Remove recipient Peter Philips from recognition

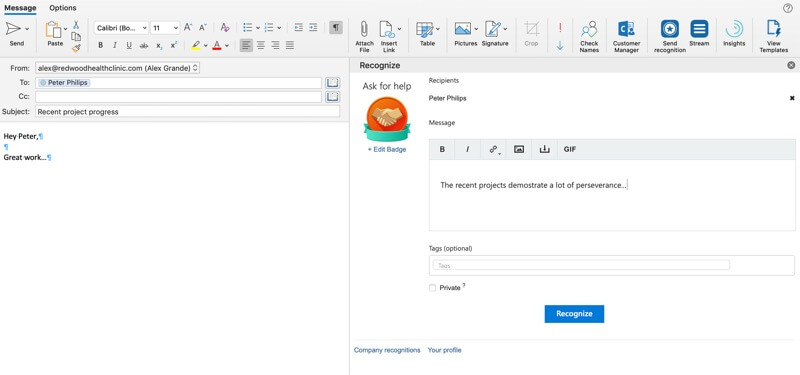(x=792, y=98)
